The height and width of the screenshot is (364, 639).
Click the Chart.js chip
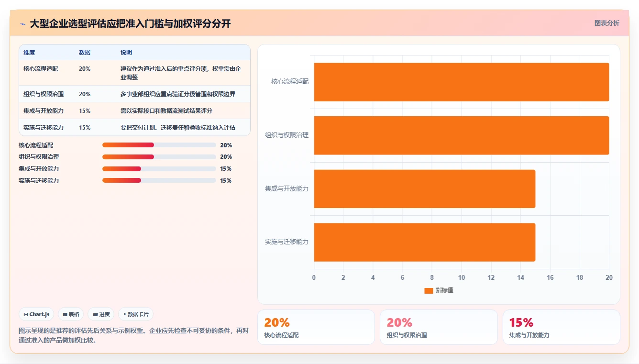[x=36, y=314]
